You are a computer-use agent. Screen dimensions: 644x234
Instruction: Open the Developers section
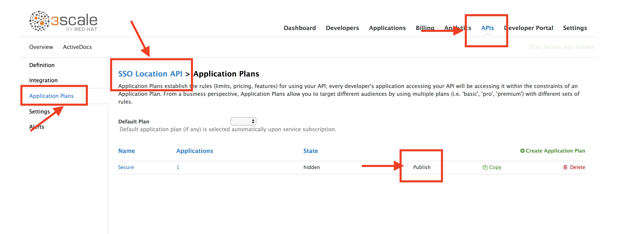pyautogui.click(x=342, y=28)
